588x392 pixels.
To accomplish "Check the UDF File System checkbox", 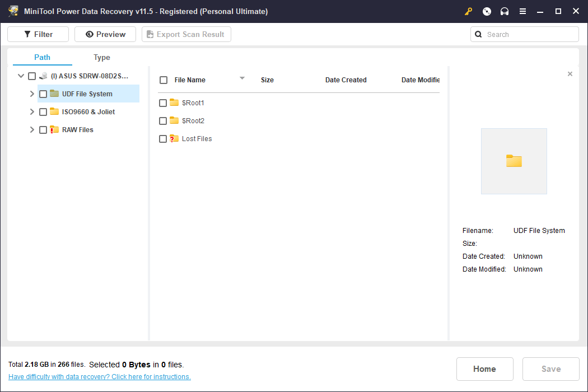I will pos(43,94).
